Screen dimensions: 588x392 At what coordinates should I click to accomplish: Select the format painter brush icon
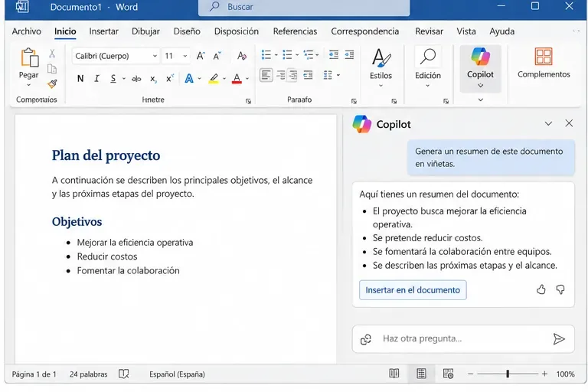(x=52, y=84)
